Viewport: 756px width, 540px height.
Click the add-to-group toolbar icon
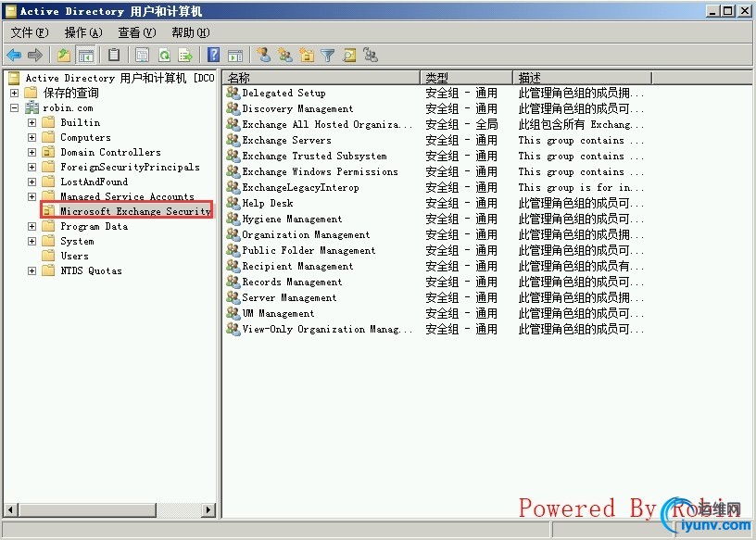371,55
